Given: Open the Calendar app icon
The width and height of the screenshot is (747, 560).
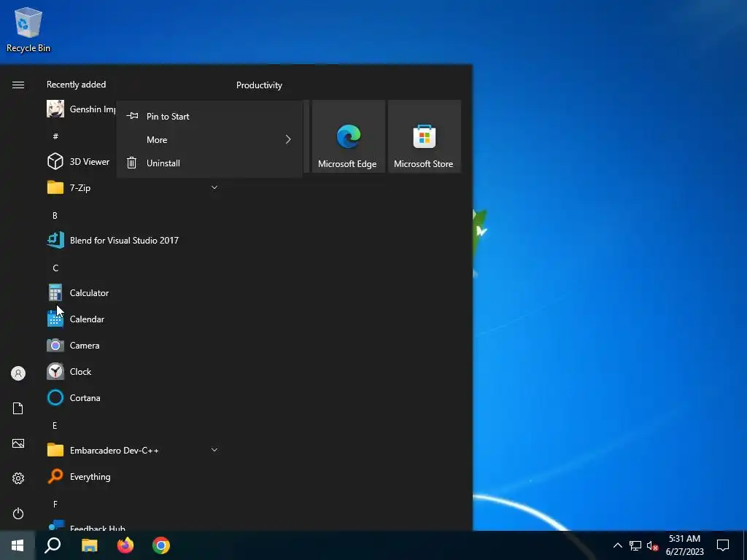Looking at the screenshot, I should pyautogui.click(x=55, y=319).
